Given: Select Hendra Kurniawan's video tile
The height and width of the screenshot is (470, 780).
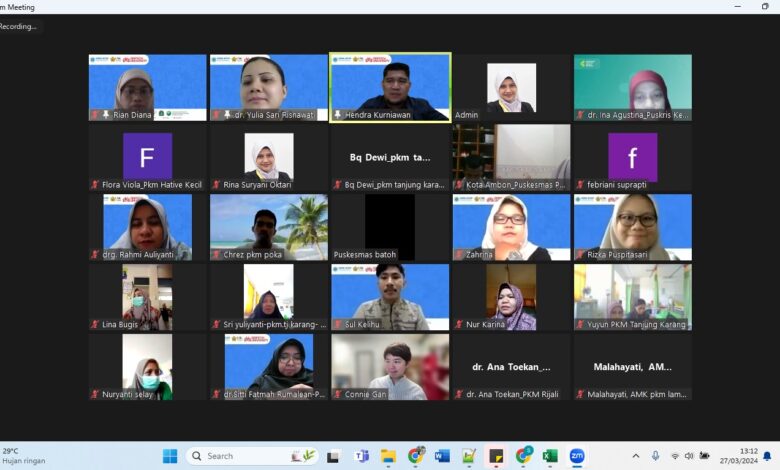Looking at the screenshot, I should (x=390, y=87).
